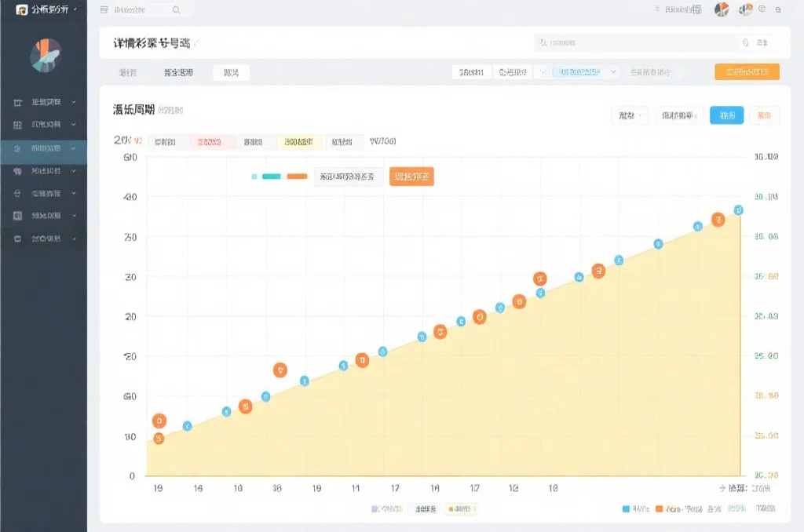The image size is (804, 532).
Task: Expand the highlighted sidebar item's chevron
Action: click(x=74, y=148)
